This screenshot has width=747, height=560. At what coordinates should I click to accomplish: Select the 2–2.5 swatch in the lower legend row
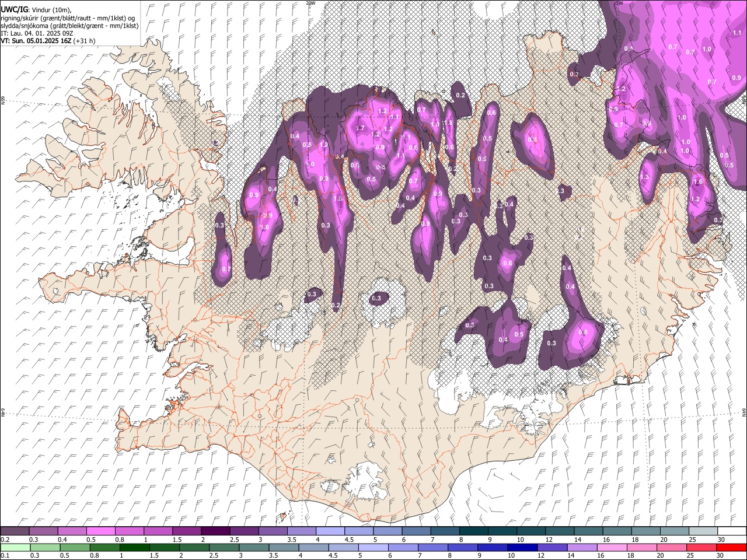[x=194, y=547]
